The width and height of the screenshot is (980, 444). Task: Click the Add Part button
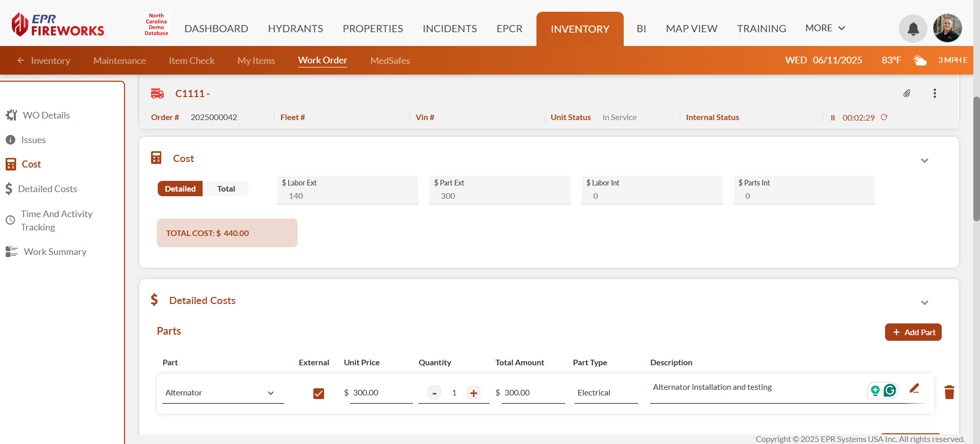(x=913, y=332)
